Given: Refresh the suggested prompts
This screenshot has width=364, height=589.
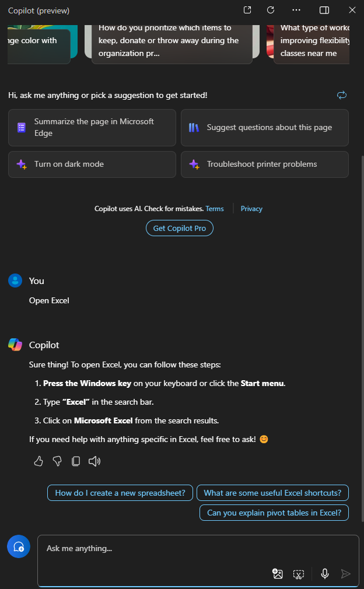Looking at the screenshot, I should click(341, 95).
